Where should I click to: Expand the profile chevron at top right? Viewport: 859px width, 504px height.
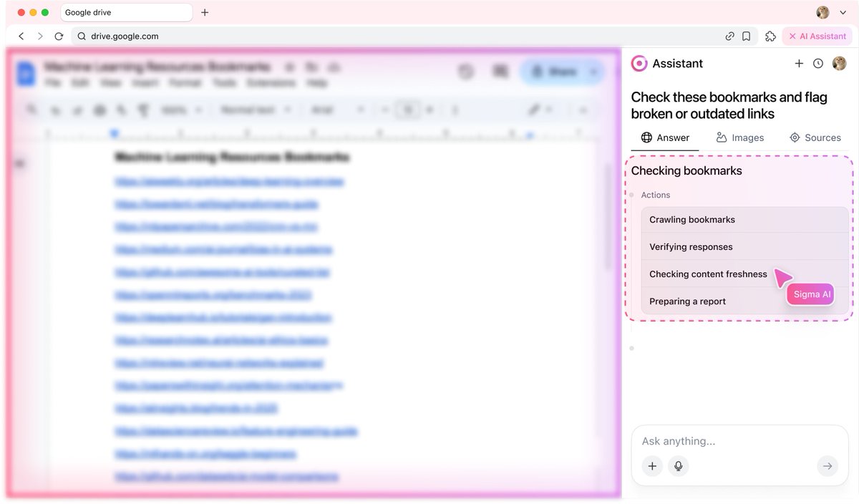[842, 13]
